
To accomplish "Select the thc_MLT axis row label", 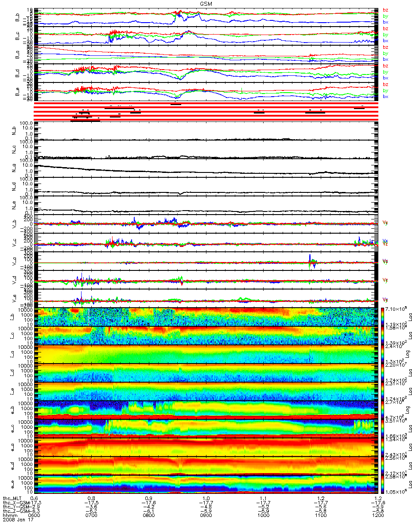I will tap(12, 499).
